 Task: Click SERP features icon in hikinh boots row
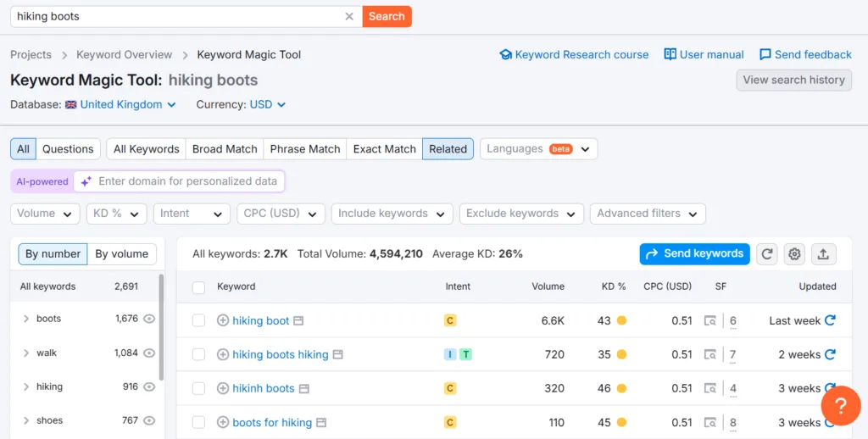(x=709, y=389)
